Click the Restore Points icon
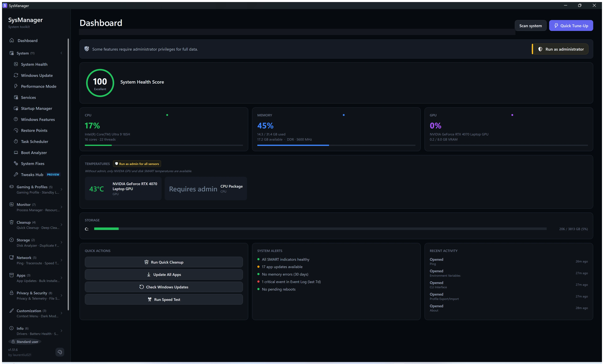 pos(16,130)
